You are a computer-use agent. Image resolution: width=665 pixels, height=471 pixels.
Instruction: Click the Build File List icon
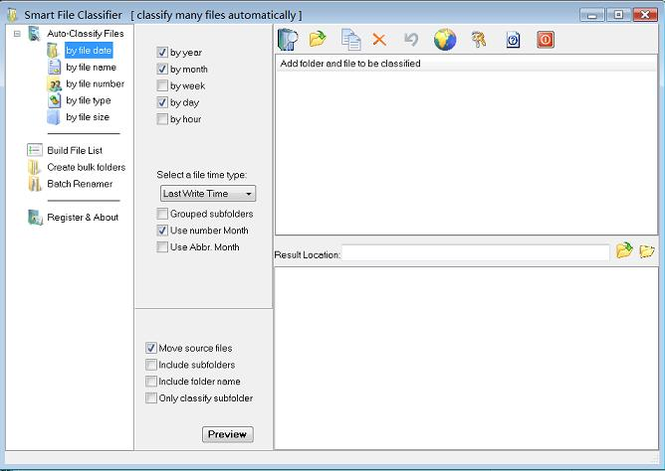pyautogui.click(x=34, y=150)
